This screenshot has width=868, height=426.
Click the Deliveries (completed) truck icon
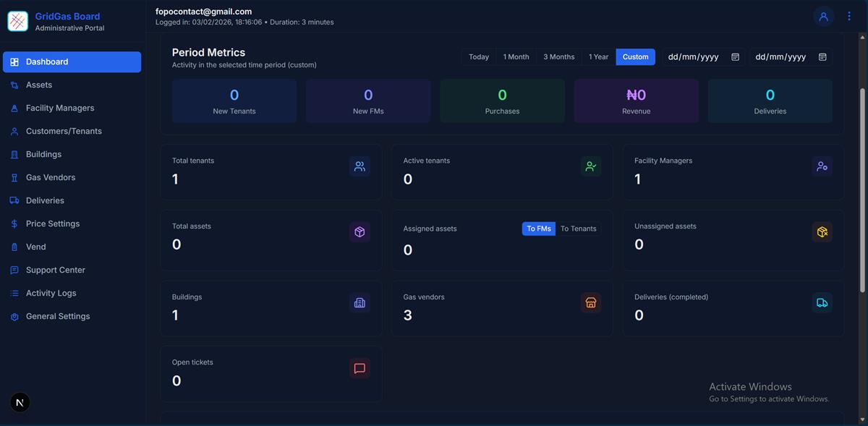[822, 303]
